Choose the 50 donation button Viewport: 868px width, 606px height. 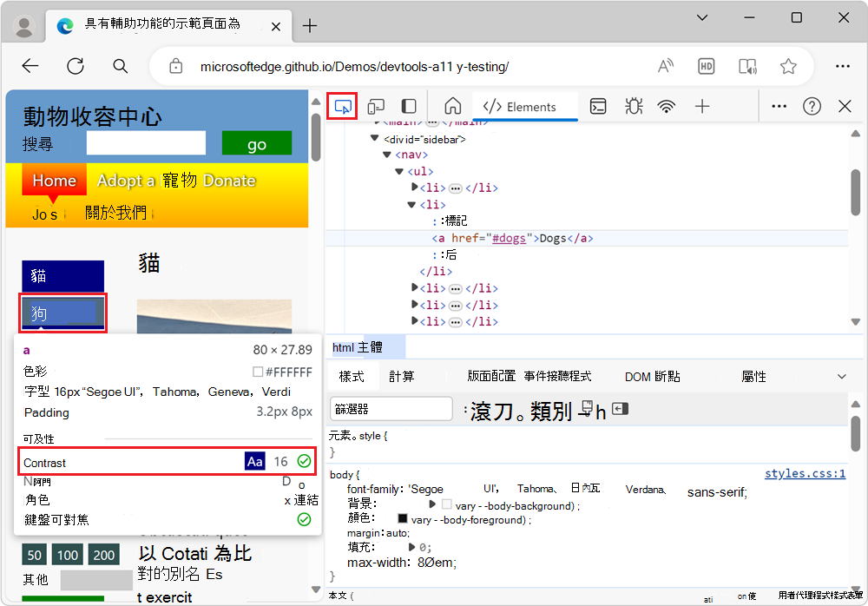[35, 555]
